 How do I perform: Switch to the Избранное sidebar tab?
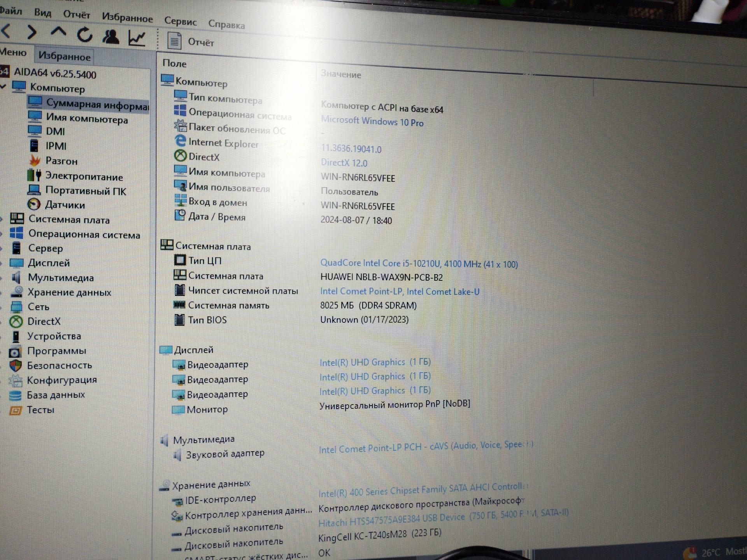pyautogui.click(x=64, y=56)
